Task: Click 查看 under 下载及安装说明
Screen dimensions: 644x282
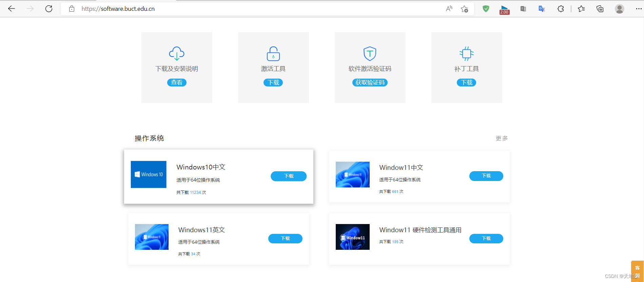Action: [177, 82]
